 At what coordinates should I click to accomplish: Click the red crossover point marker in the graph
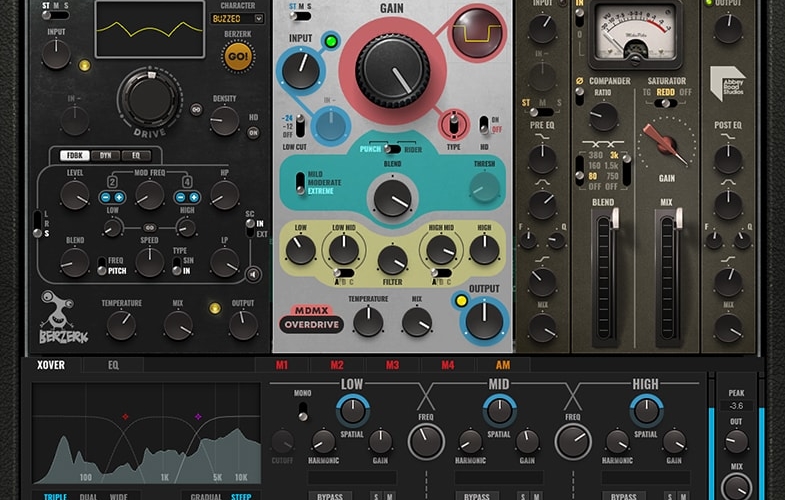pos(125,416)
